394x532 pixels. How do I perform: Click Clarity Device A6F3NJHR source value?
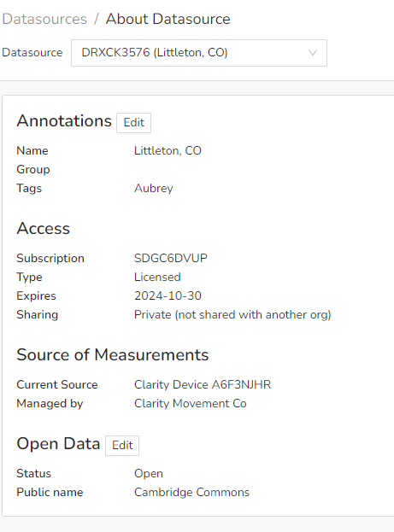203,385
